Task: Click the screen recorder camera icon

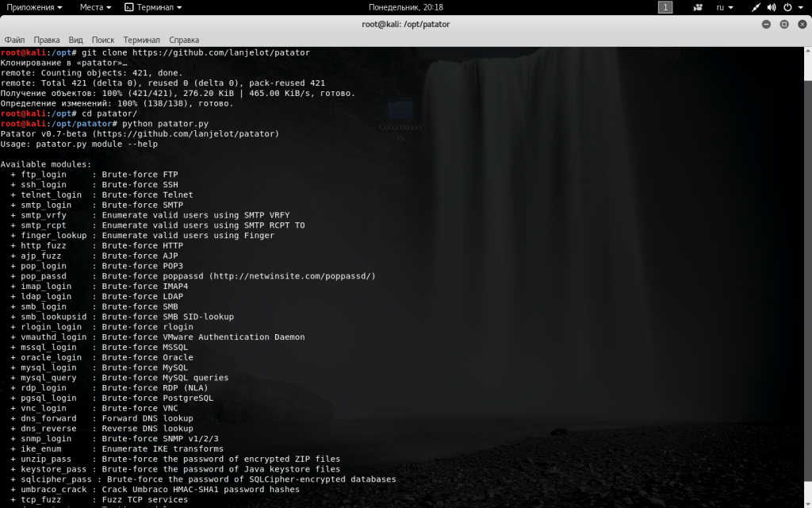Action: point(698,7)
